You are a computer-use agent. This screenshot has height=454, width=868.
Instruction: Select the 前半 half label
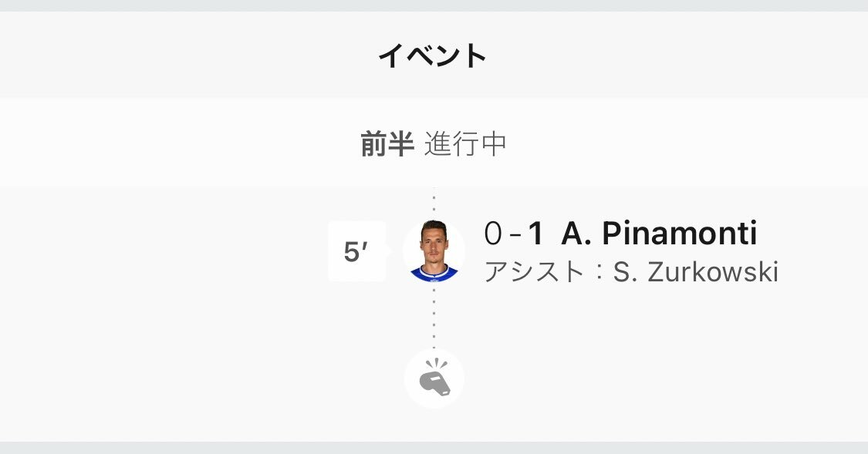pos(387,144)
